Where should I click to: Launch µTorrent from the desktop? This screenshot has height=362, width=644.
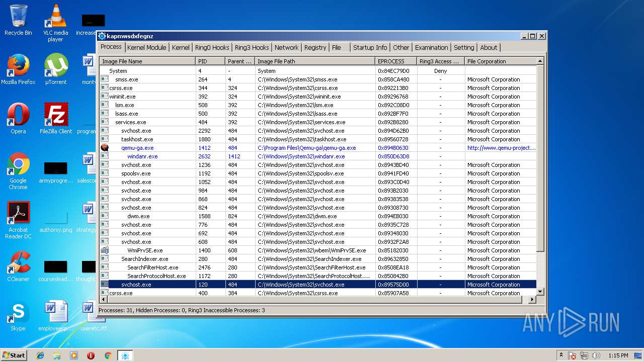tap(55, 69)
